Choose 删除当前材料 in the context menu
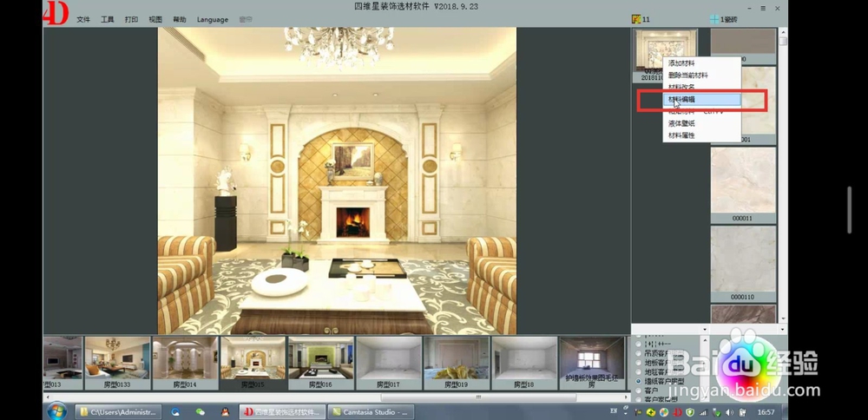Image resolution: width=868 pixels, height=420 pixels. click(702, 75)
